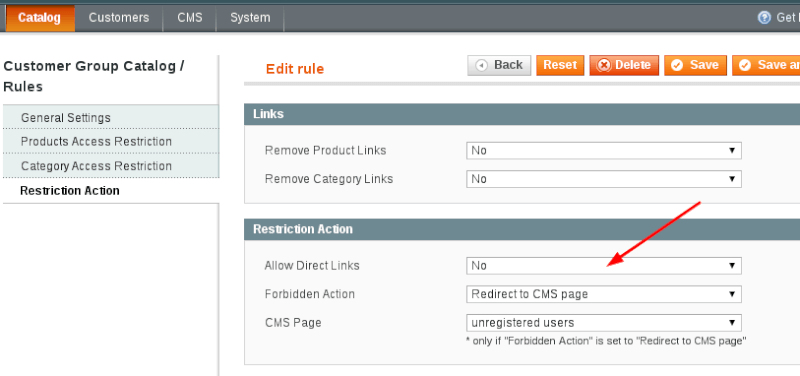The height and width of the screenshot is (376, 800).
Task: Click the Allow Direct Links label
Action: (x=312, y=266)
